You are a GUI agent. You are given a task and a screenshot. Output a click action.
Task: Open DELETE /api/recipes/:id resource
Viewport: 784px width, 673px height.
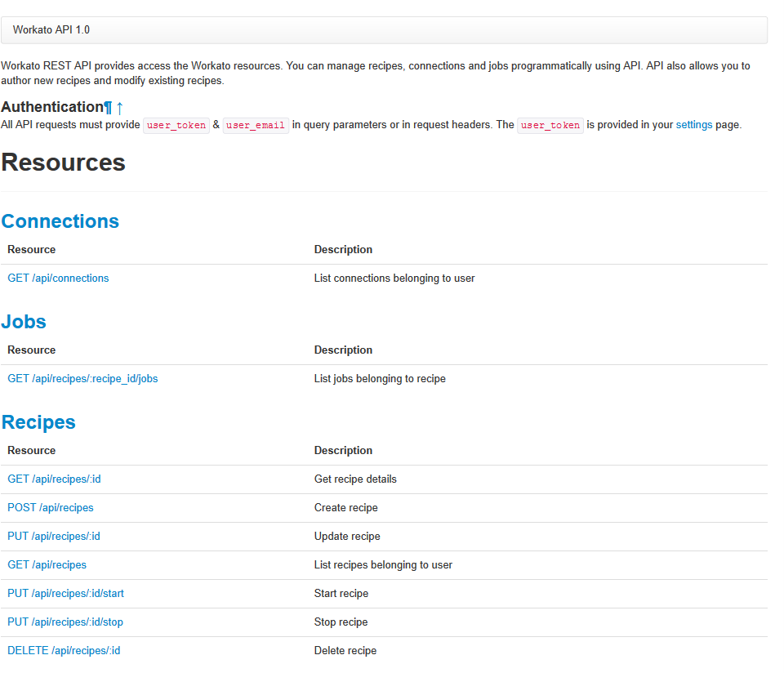[x=64, y=650]
